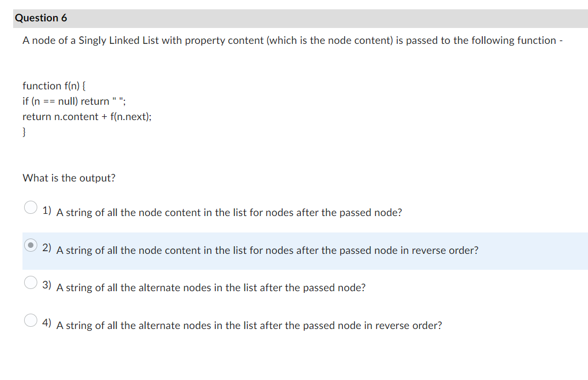Click option 3 answer text

point(211,288)
